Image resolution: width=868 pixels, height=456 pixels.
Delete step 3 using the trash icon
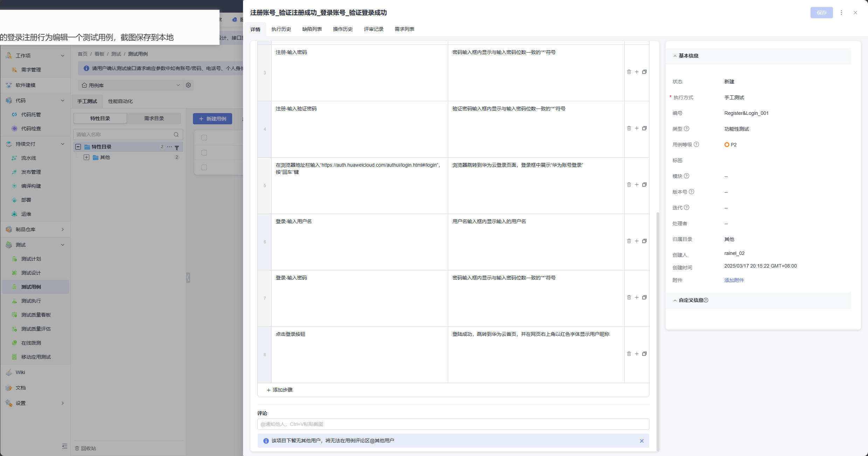coord(629,72)
